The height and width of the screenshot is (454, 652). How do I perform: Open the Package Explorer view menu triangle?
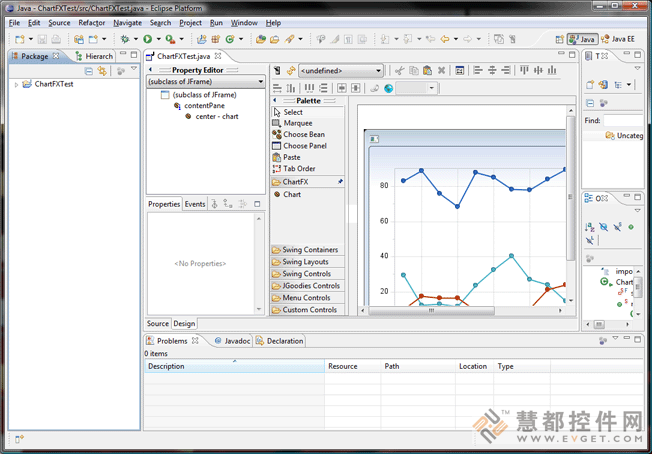tap(134, 69)
